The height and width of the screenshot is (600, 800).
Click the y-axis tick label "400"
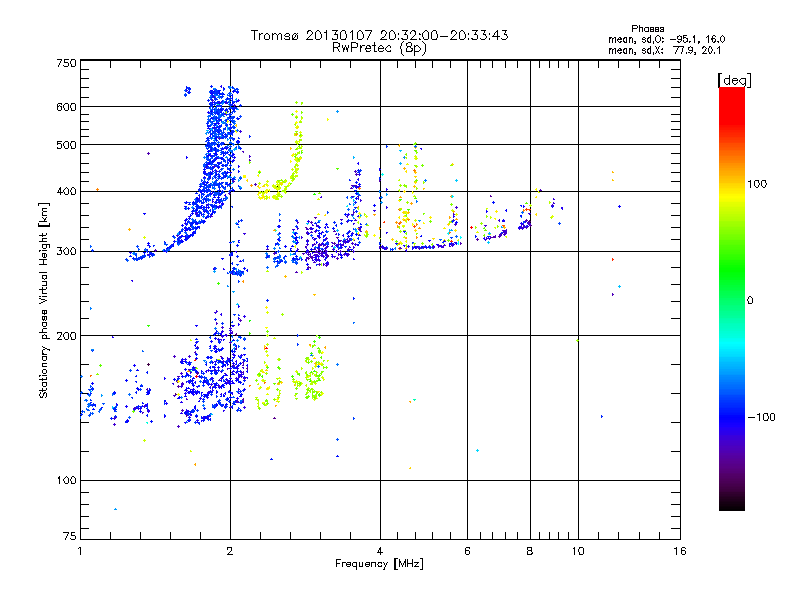pos(66,192)
